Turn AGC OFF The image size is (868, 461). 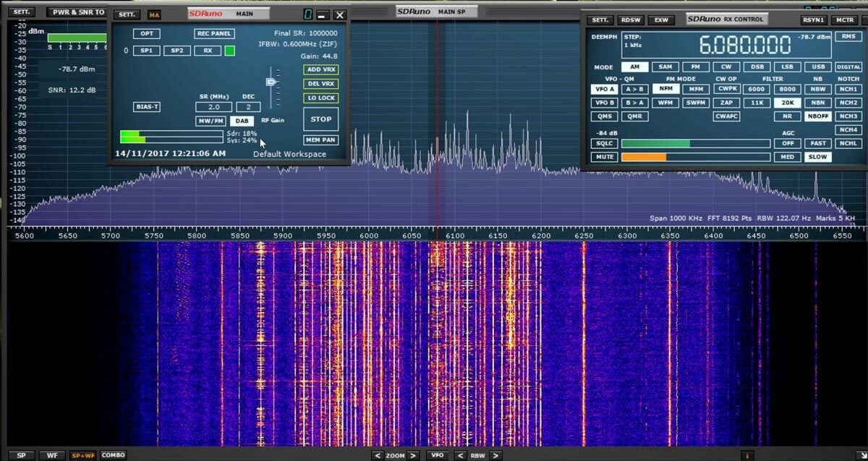point(788,143)
